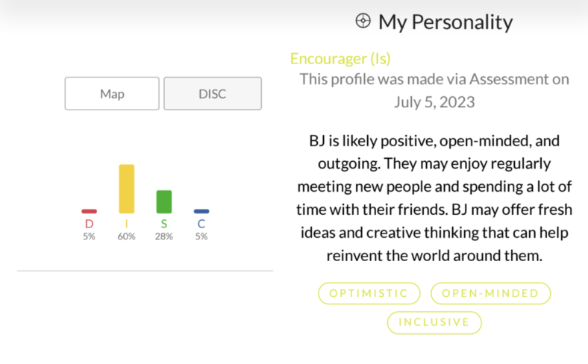588x364 pixels.
Task: Open the Encourager (Is) profile link
Action: click(340, 59)
